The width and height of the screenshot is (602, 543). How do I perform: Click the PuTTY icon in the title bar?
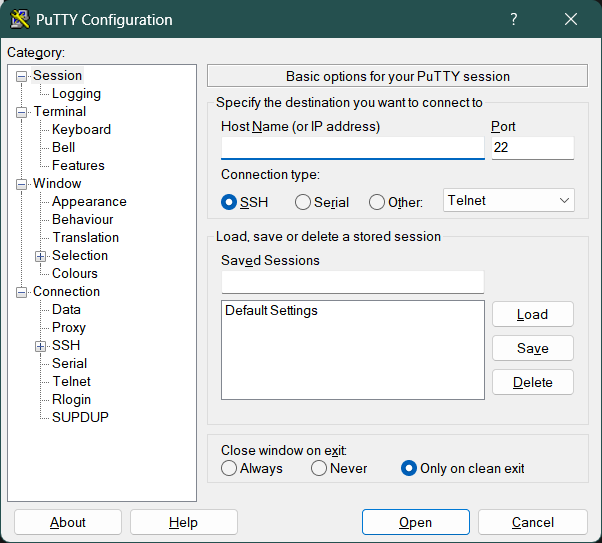point(20,19)
